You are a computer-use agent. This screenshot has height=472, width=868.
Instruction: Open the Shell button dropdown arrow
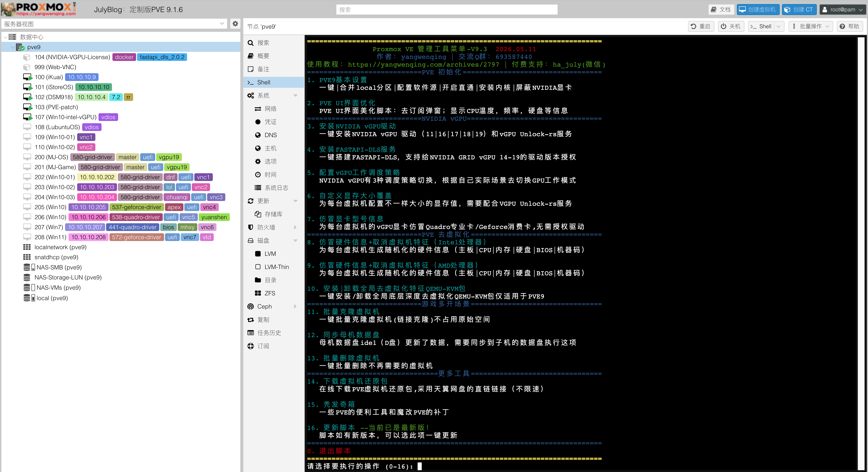point(778,26)
